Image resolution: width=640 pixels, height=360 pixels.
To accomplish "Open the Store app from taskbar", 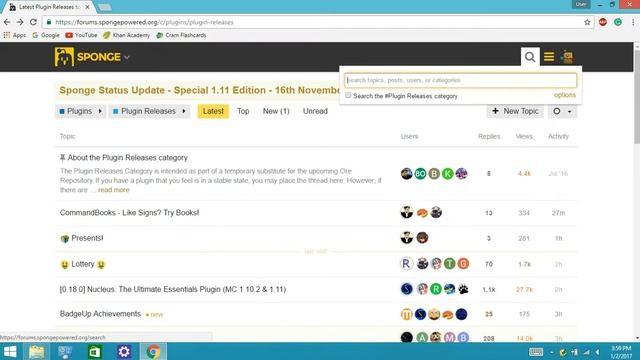I will point(95,351).
